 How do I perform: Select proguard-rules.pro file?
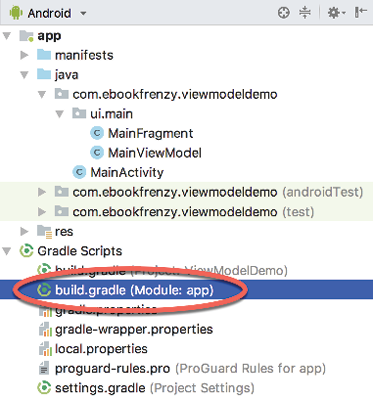pos(113,368)
